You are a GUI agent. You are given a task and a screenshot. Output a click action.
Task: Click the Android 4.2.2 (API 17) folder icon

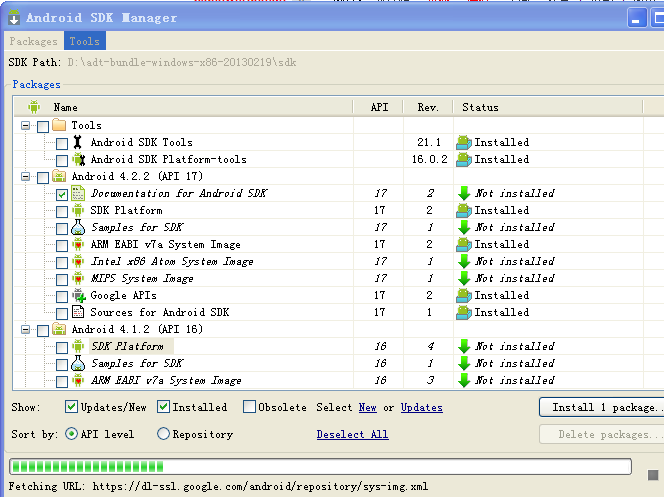tap(59, 176)
